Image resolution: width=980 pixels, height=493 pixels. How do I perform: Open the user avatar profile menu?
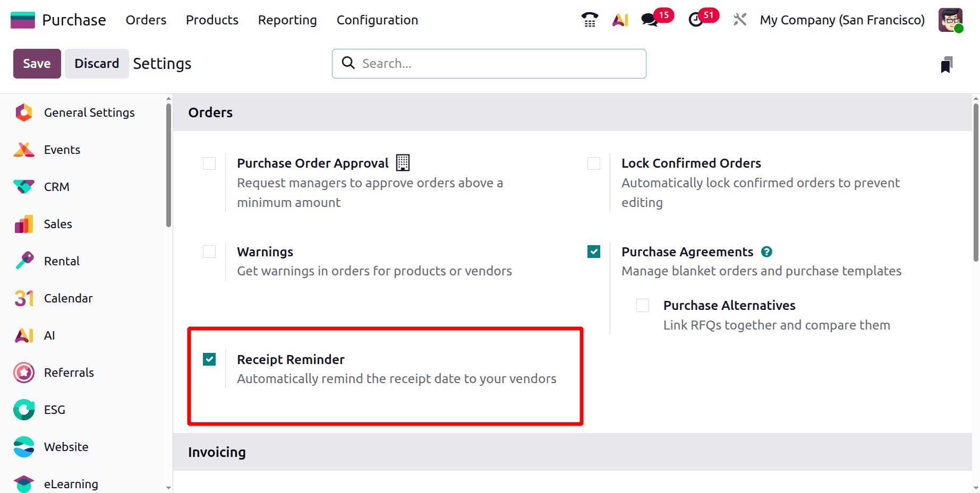click(x=950, y=20)
